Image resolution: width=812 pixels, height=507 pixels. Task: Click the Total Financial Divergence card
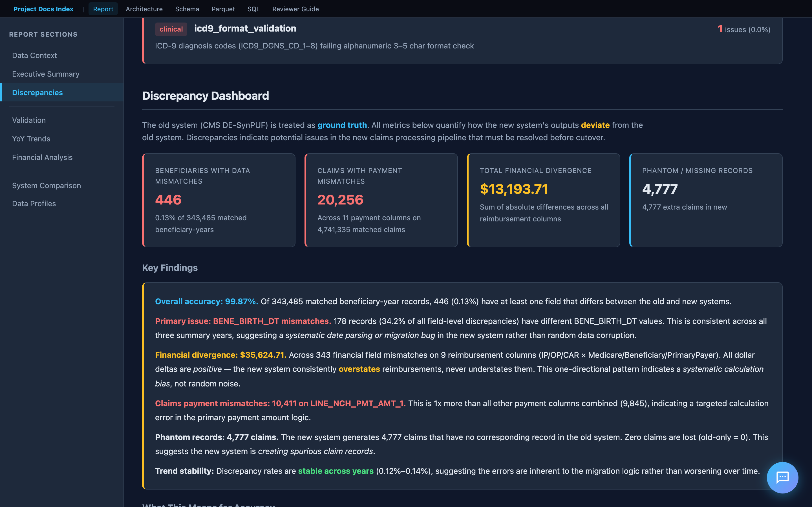(543, 200)
